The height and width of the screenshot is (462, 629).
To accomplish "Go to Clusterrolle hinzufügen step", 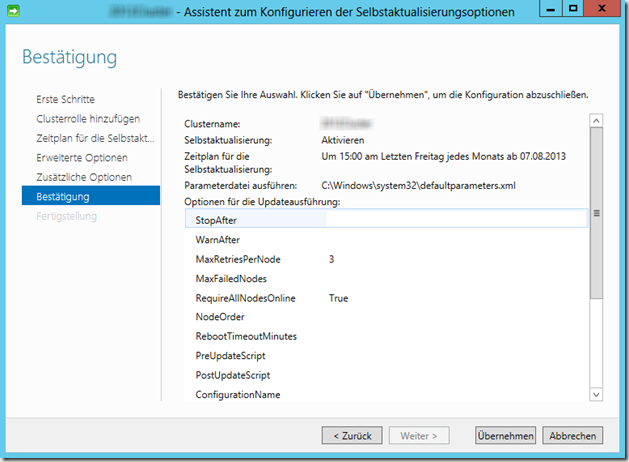I will [88, 119].
